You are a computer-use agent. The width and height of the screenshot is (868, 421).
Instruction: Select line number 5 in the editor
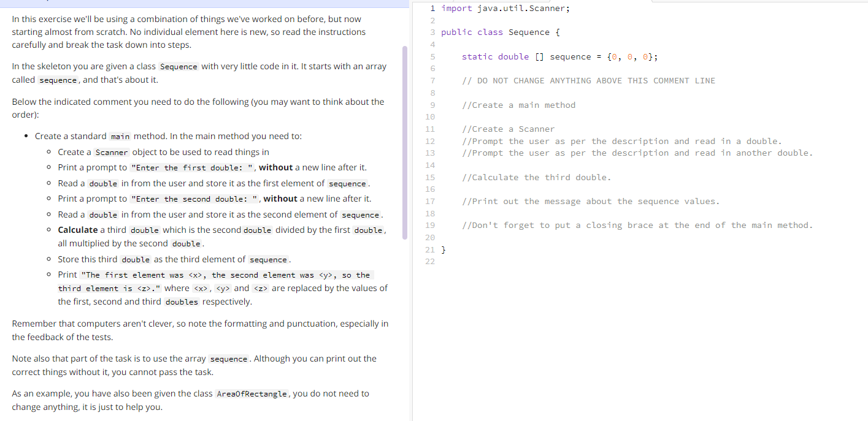pyautogui.click(x=432, y=56)
